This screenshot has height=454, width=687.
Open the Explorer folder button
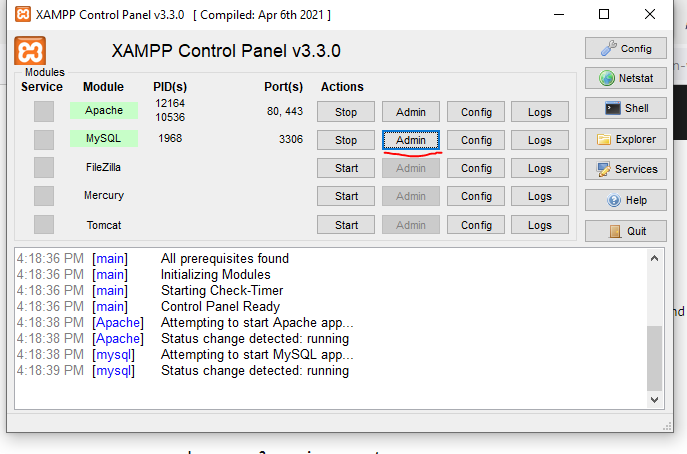(x=626, y=139)
